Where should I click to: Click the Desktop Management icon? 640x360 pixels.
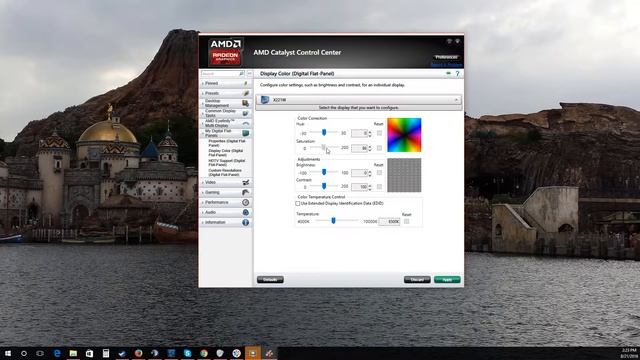coord(246,103)
